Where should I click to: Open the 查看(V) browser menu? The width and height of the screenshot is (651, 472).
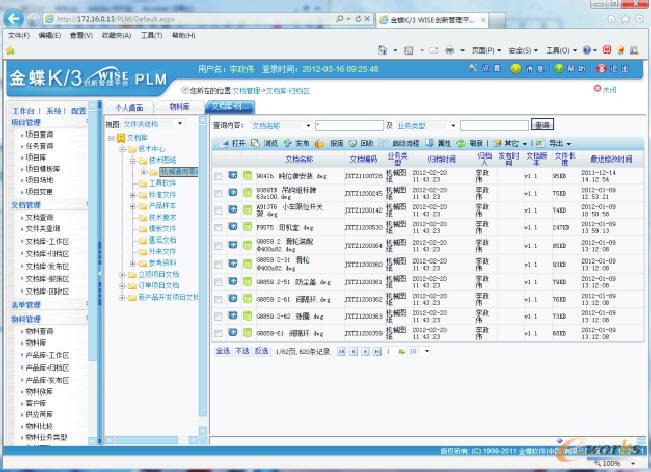[81, 35]
